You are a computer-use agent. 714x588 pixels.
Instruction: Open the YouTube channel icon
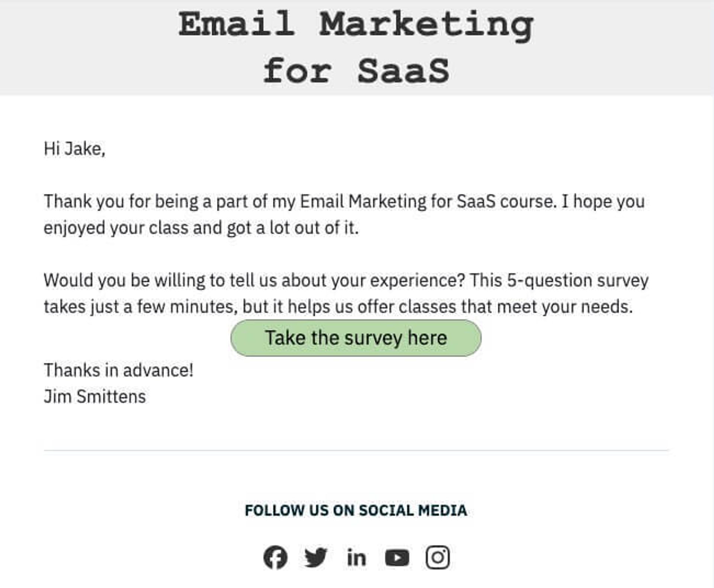pyautogui.click(x=397, y=558)
